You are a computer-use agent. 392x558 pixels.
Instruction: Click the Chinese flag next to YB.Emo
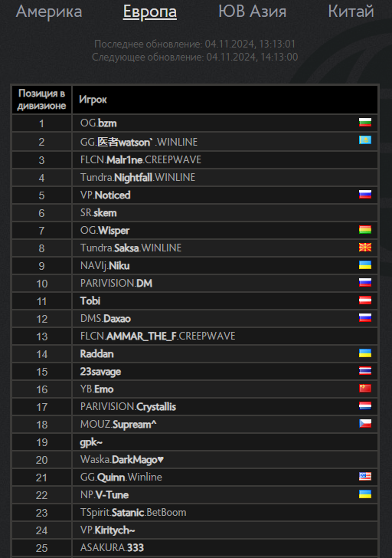[x=365, y=389]
